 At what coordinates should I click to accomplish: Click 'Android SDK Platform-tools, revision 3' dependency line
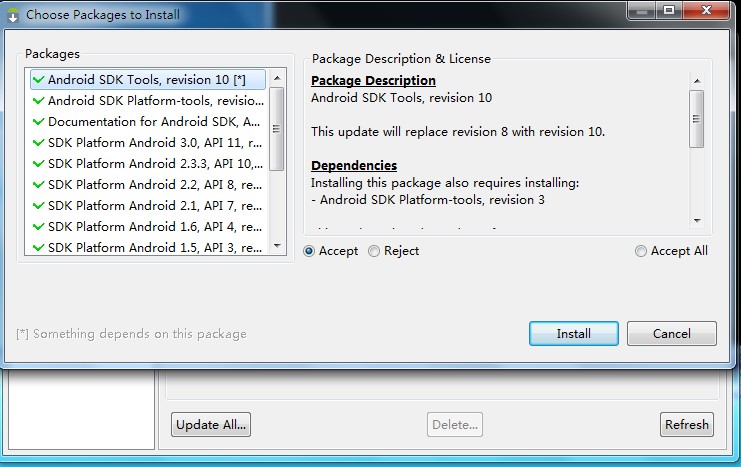[428, 200]
